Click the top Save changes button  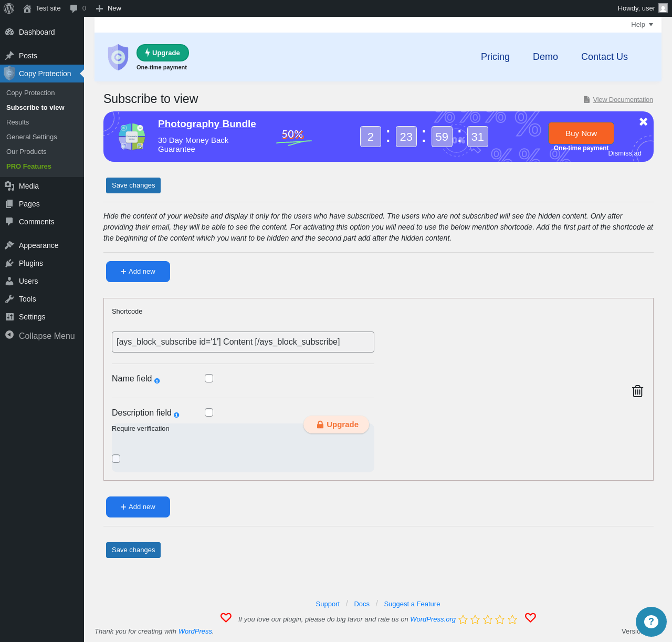pyautogui.click(x=133, y=185)
